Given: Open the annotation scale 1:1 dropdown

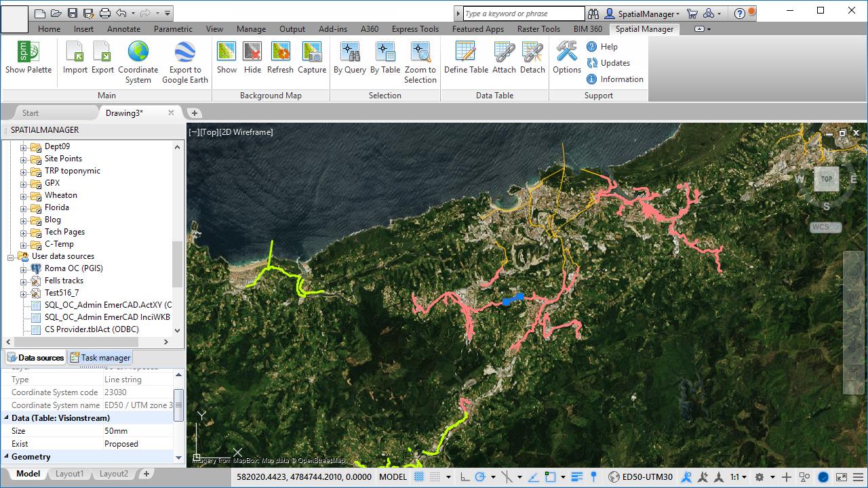Looking at the screenshot, I should [x=739, y=476].
